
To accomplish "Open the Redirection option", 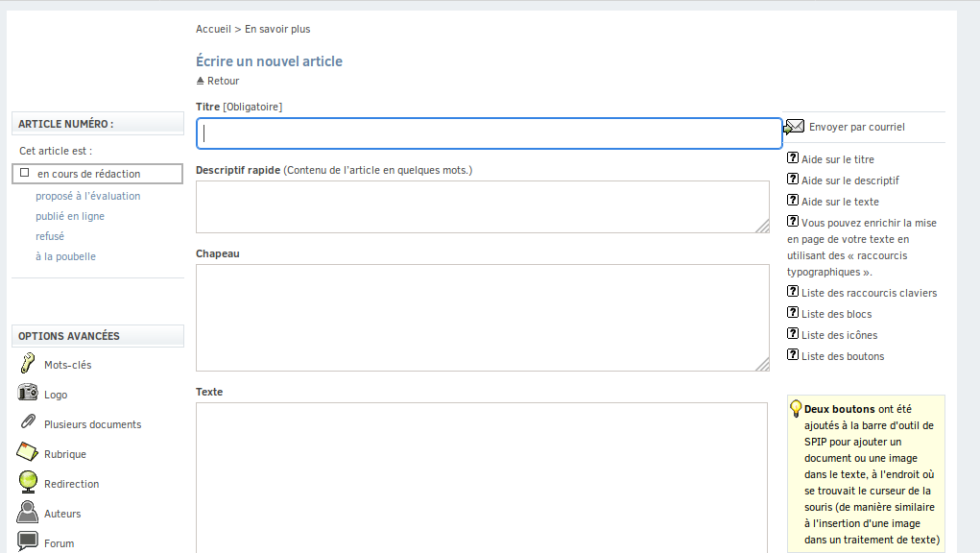I will click(71, 484).
